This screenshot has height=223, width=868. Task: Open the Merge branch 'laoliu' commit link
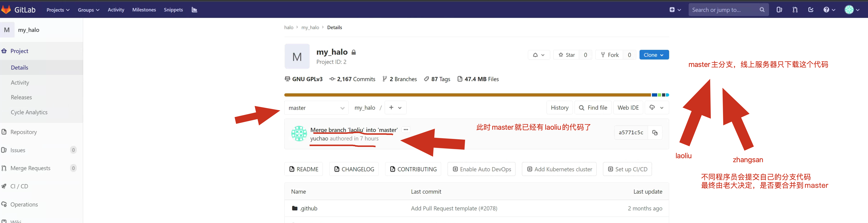coord(354,130)
